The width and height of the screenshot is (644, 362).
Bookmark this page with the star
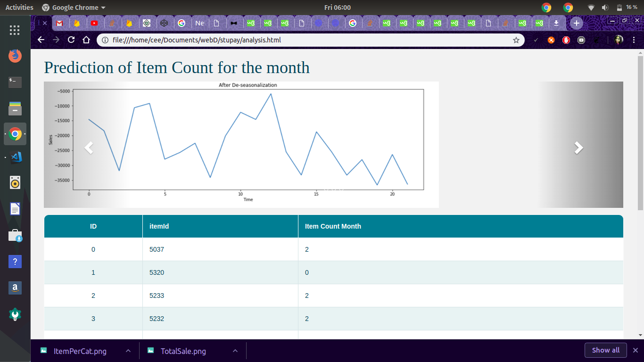[x=516, y=40]
